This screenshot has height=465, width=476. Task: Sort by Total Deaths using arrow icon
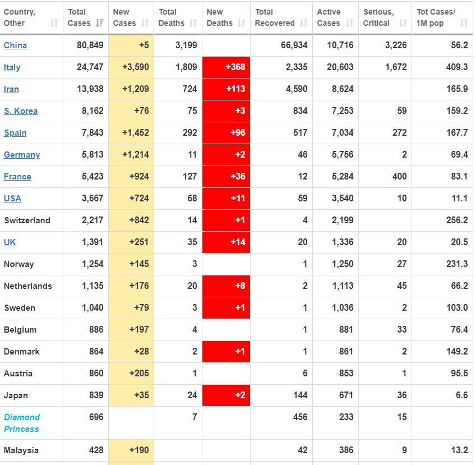[193, 23]
